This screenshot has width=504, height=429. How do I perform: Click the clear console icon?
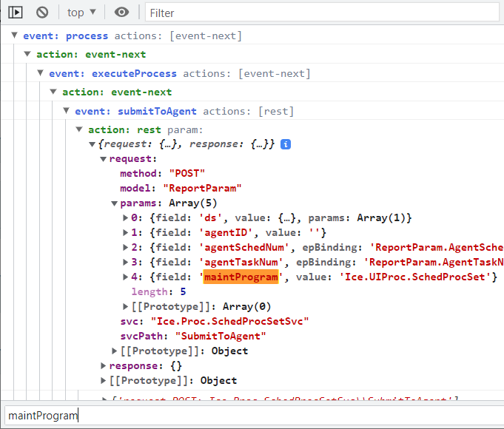click(x=42, y=12)
